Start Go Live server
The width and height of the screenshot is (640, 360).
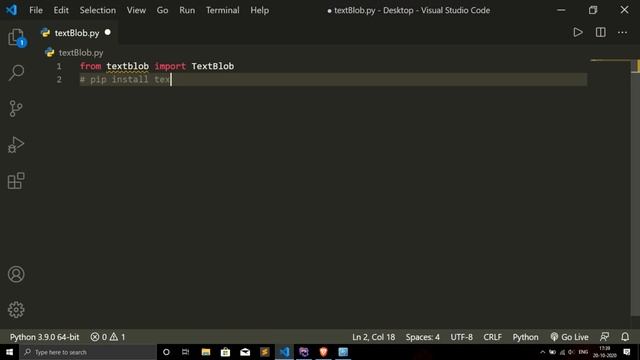tap(569, 337)
